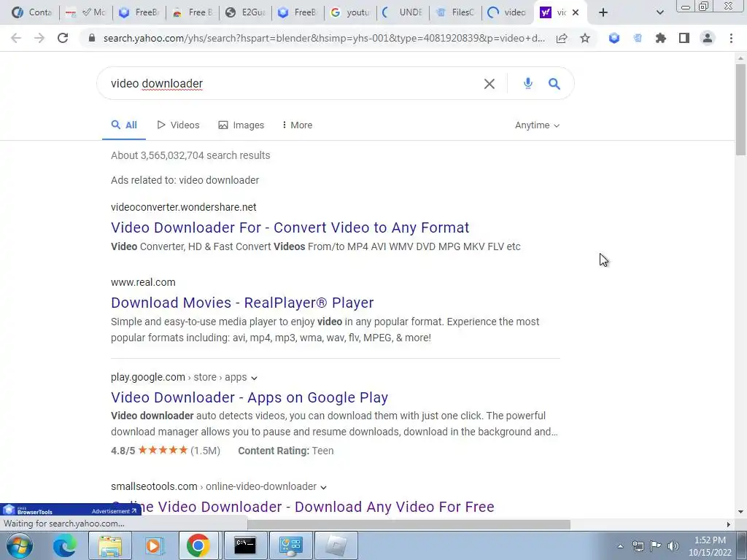Click the network tray icon
The image size is (747, 560).
pyautogui.click(x=638, y=545)
